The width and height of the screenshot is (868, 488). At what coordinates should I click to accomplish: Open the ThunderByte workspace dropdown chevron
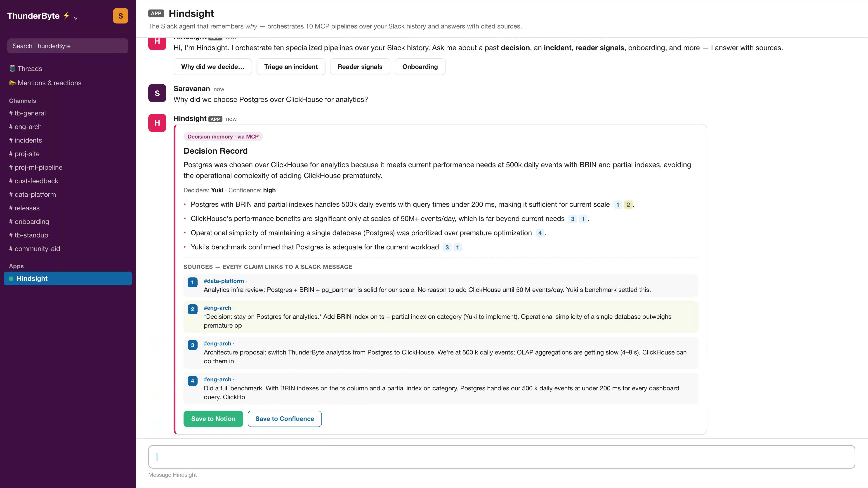[x=76, y=18]
